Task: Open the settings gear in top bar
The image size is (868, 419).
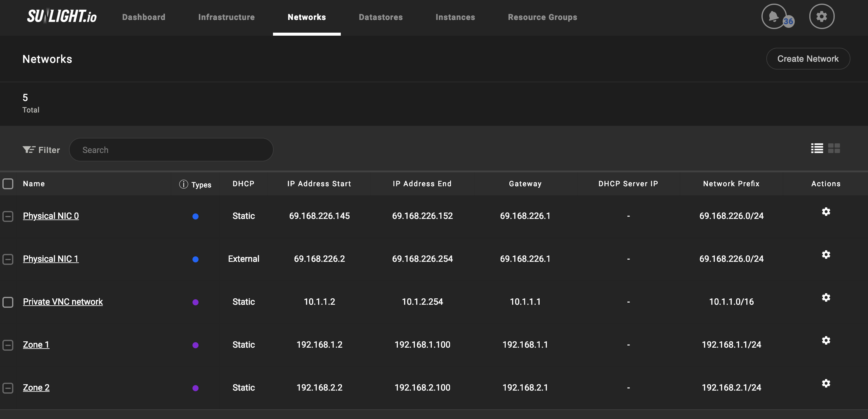Action: [x=821, y=16]
